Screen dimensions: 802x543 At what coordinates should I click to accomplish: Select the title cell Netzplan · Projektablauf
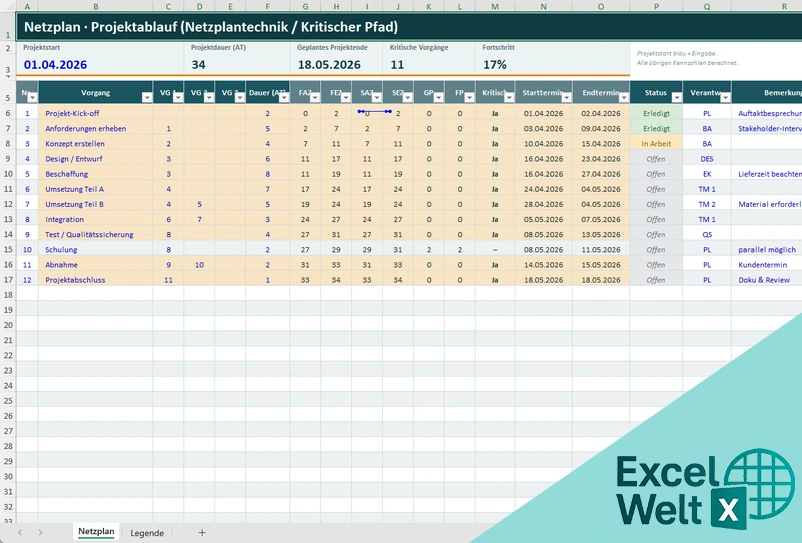pyautogui.click(x=409, y=27)
